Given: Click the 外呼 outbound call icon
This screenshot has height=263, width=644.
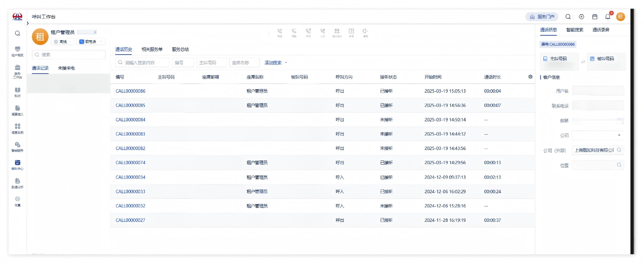Looking at the screenshot, I should point(308,33).
